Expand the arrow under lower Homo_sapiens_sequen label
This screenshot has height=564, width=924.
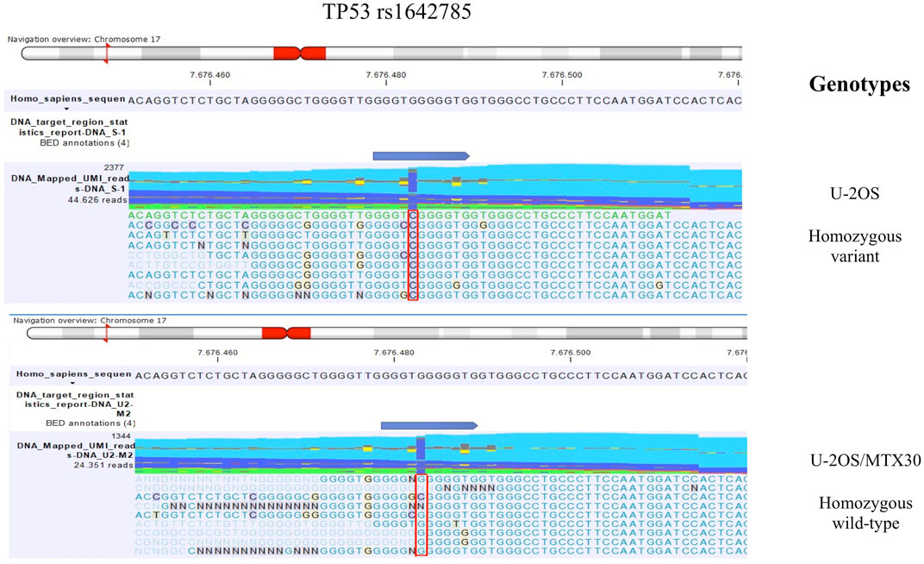[72, 384]
